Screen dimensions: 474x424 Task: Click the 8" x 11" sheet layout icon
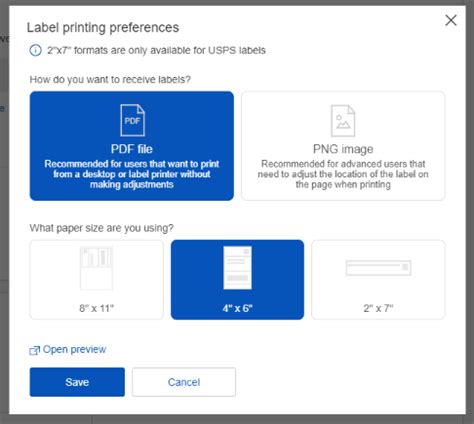96,268
